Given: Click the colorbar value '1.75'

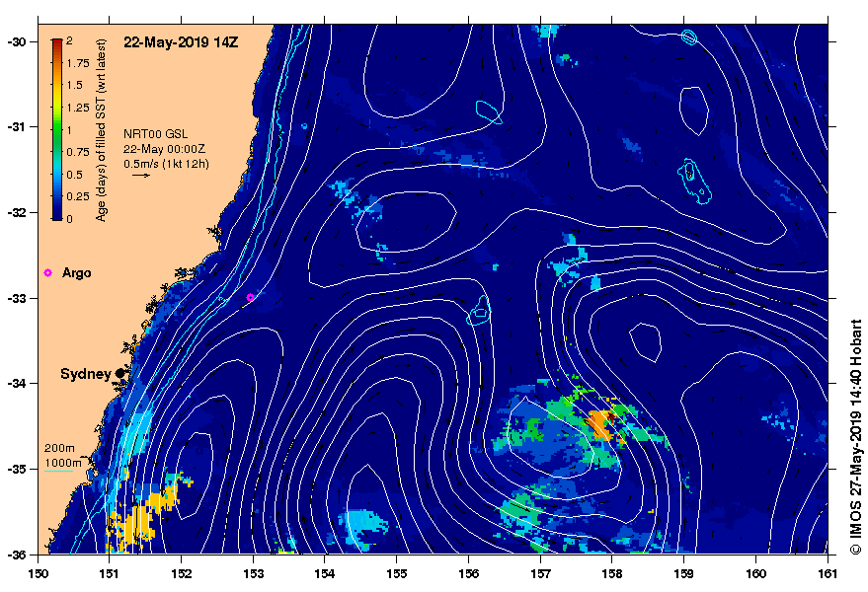Looking at the screenshot, I should [78, 63].
